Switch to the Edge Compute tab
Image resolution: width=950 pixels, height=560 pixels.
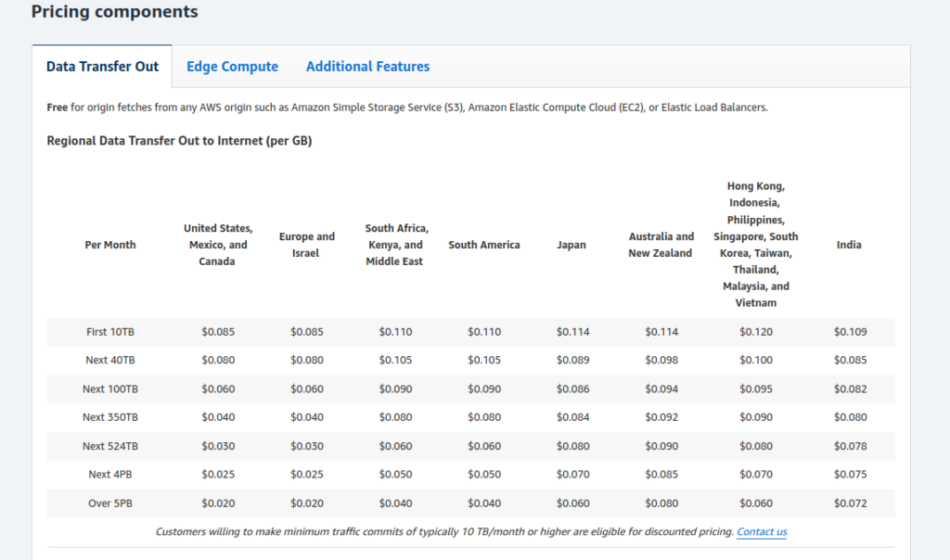(x=232, y=67)
